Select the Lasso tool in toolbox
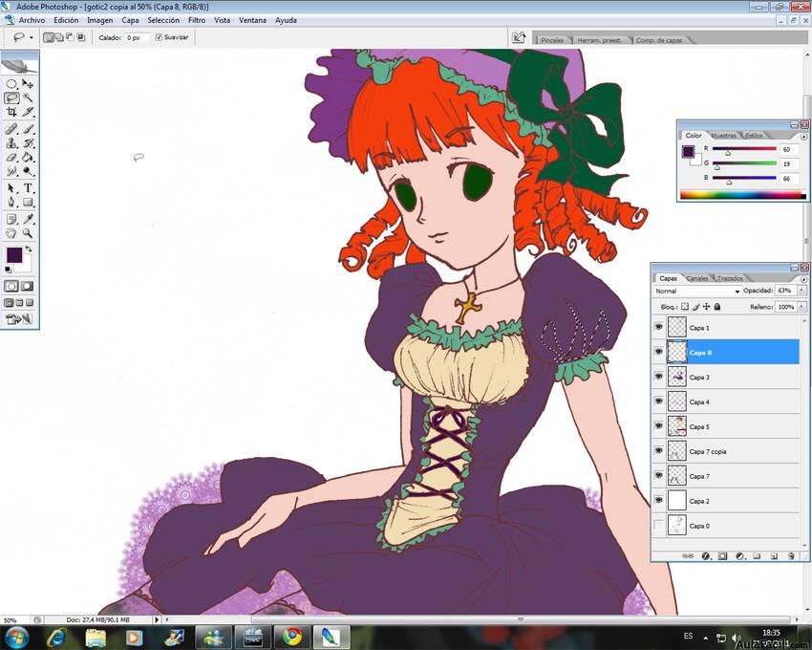812x650 pixels. pos(11,97)
